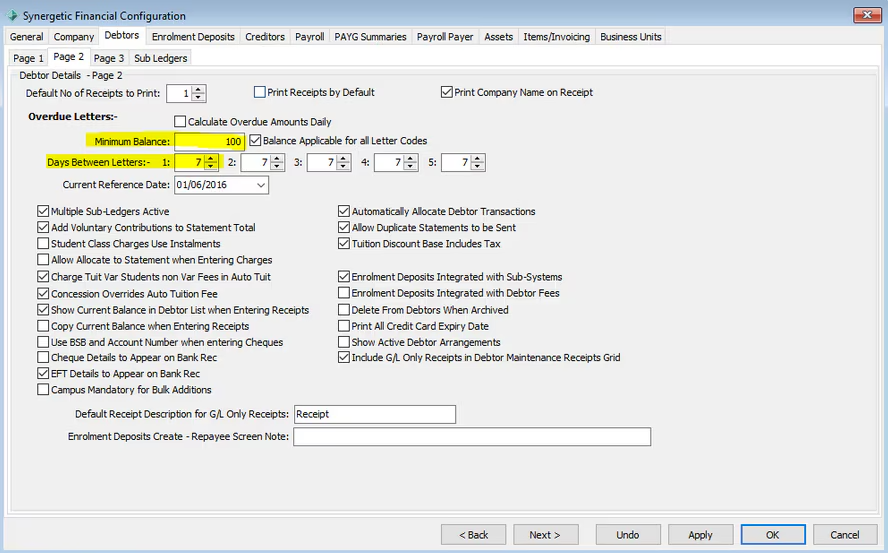
Task: Switch to Debtors Page 1 sub-tab
Action: [x=28, y=58]
